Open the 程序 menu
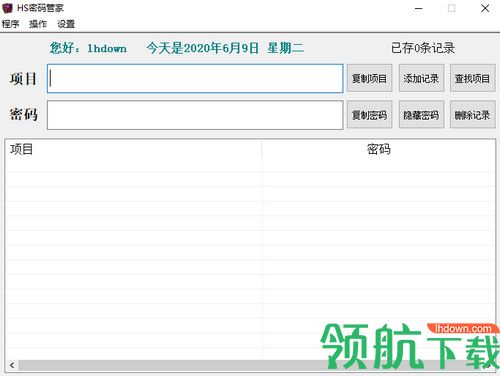500x376 pixels. [10, 24]
